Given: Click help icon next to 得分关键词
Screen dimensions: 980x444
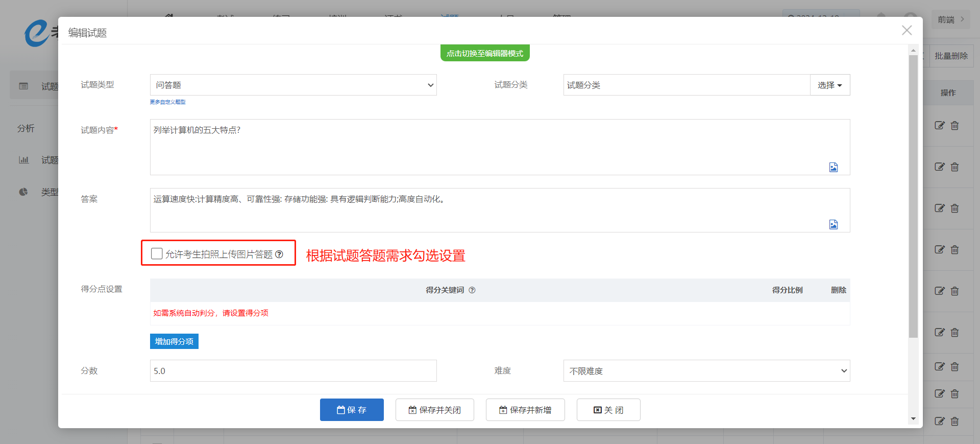Looking at the screenshot, I should (472, 290).
